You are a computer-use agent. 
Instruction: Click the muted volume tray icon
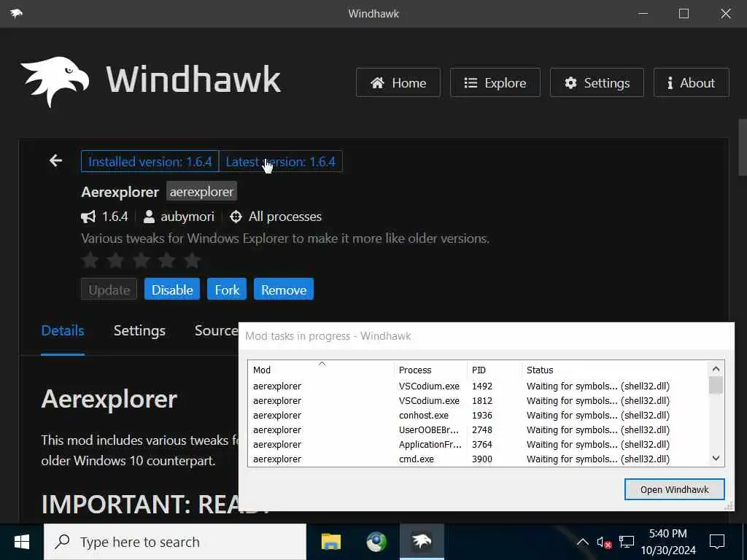pos(604,542)
